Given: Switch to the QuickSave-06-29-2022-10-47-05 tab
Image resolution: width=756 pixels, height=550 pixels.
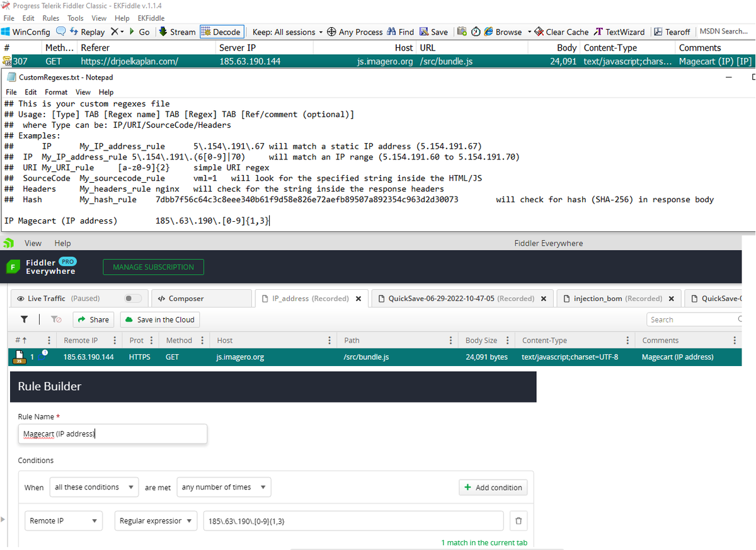Looking at the screenshot, I should tap(462, 299).
